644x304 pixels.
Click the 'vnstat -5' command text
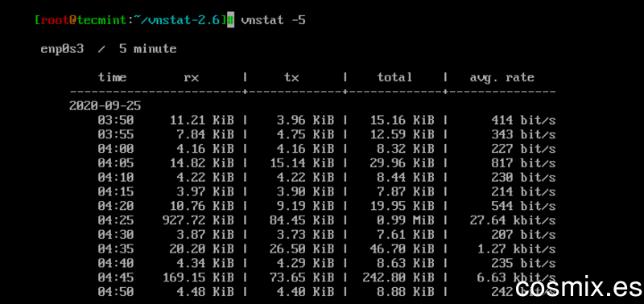point(274,20)
